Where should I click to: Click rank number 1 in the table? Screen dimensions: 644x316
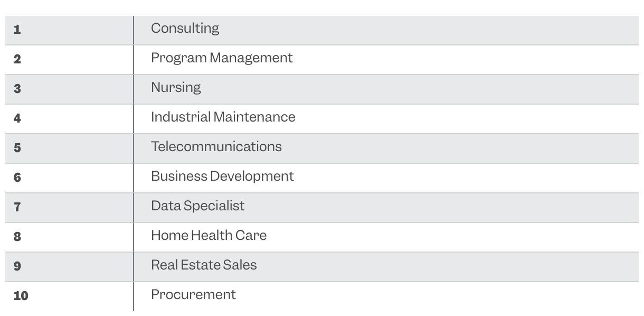[17, 30]
